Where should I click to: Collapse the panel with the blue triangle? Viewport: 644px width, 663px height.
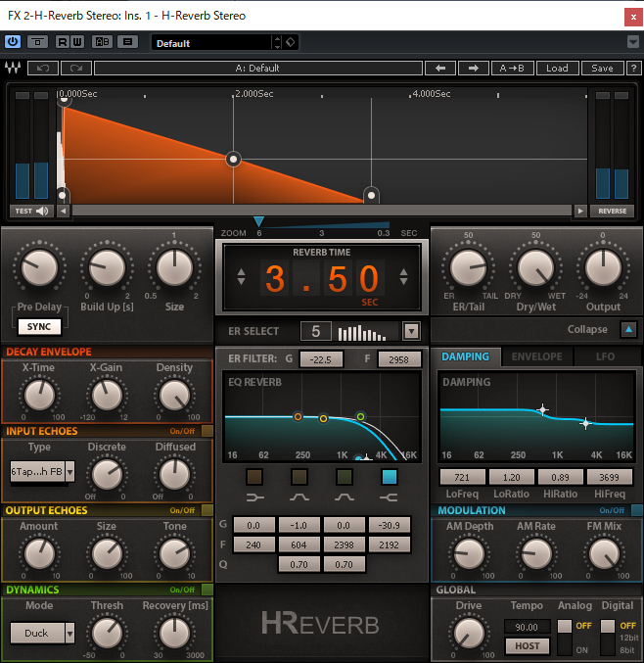628,329
